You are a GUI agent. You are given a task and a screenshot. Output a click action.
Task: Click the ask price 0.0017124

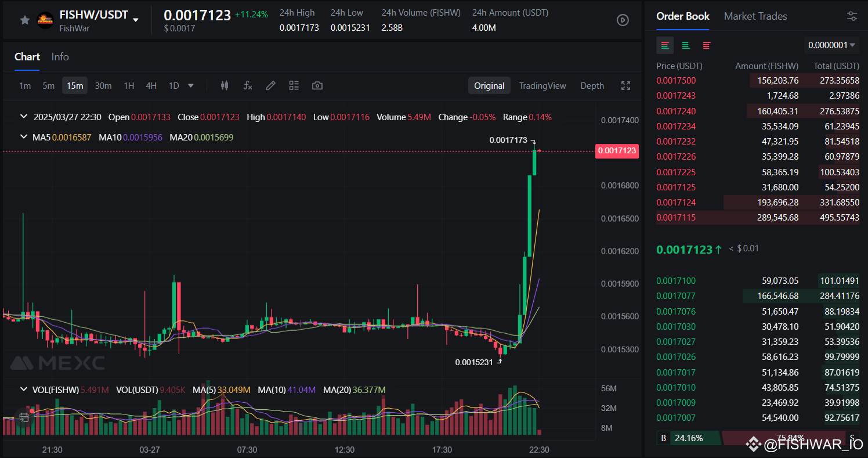[x=676, y=203]
